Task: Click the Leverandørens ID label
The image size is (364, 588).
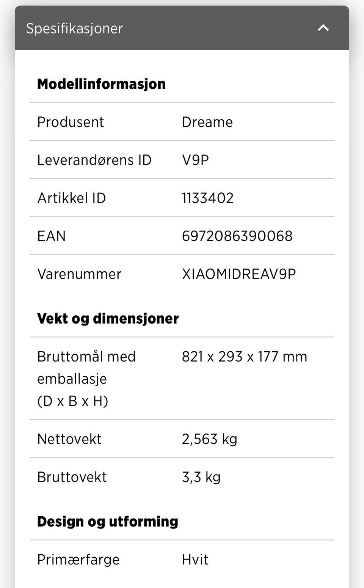Action: pyautogui.click(x=94, y=160)
